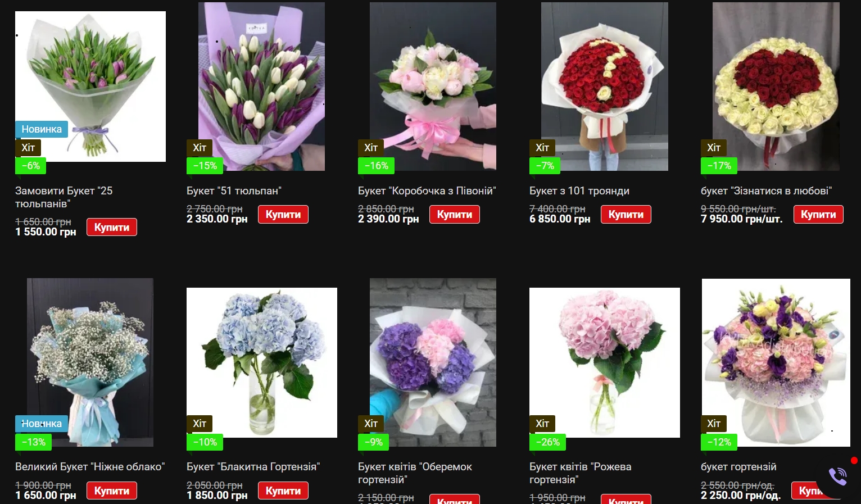Buy the "51 тюльпан" bouquet
861x504 pixels.
(283, 214)
